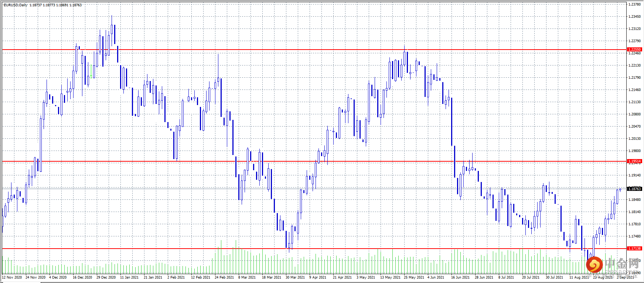
Task: Click the 16 Dec 2020 date label
Action: pos(82,277)
